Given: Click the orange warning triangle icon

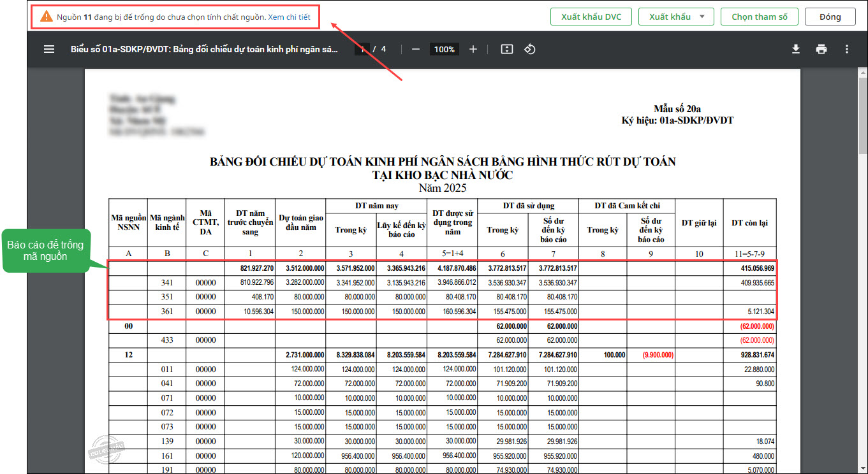Looking at the screenshot, I should 47,17.
